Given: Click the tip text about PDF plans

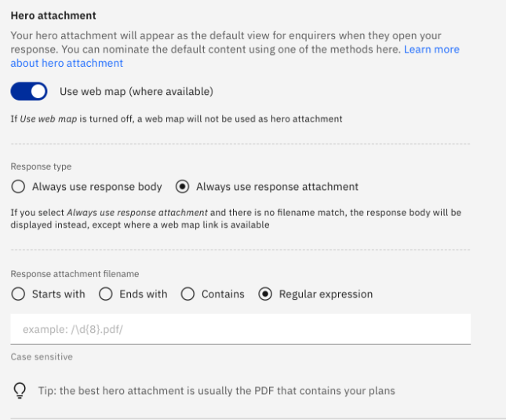Looking at the screenshot, I should tap(217, 391).
